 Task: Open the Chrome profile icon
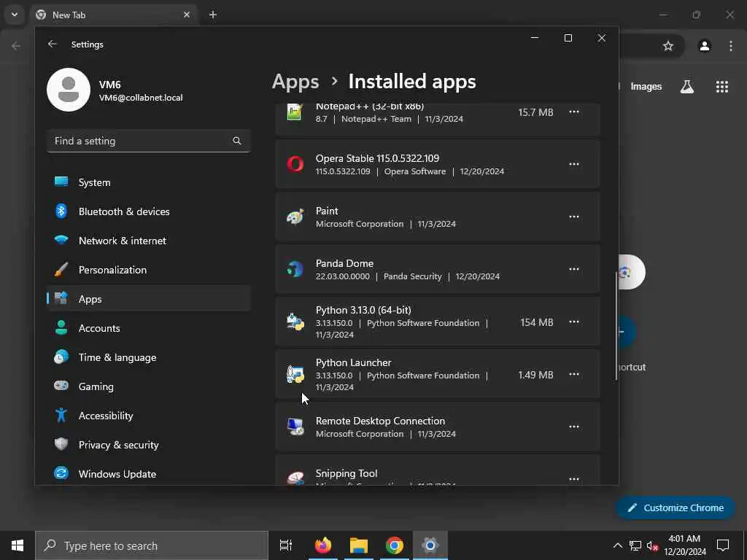coord(705,46)
